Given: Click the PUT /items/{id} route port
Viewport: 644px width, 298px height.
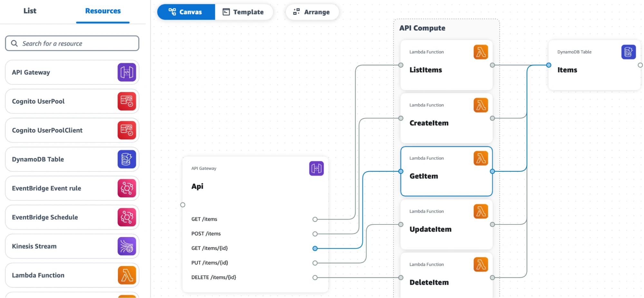Looking at the screenshot, I should coord(315,263).
